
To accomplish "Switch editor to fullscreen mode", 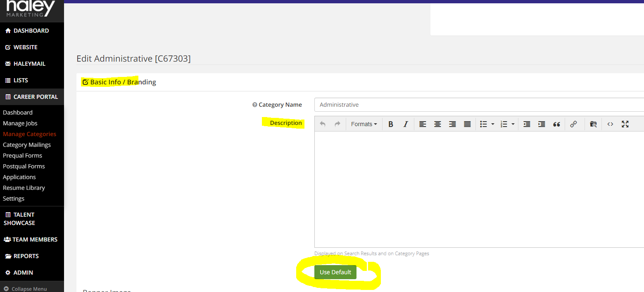I will pos(625,124).
